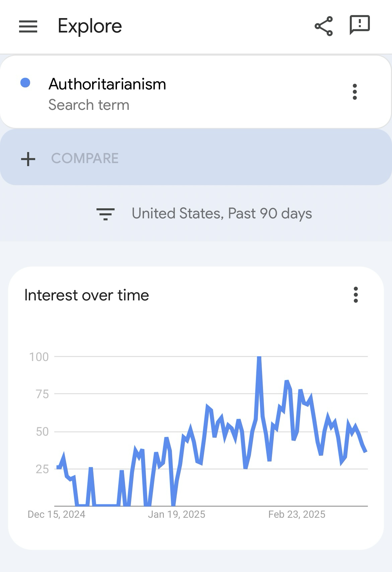392x572 pixels.
Task: Click the 100 y-axis value label
Action: [39, 357]
